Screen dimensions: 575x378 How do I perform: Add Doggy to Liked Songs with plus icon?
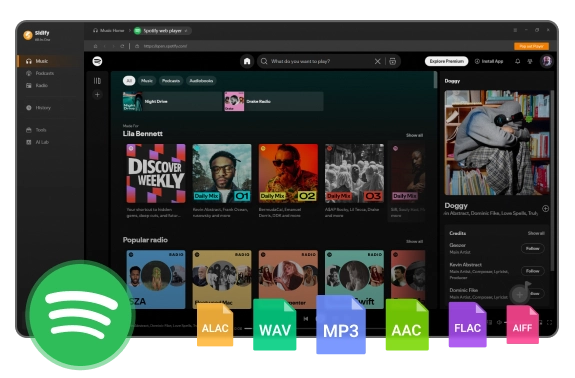point(546,209)
